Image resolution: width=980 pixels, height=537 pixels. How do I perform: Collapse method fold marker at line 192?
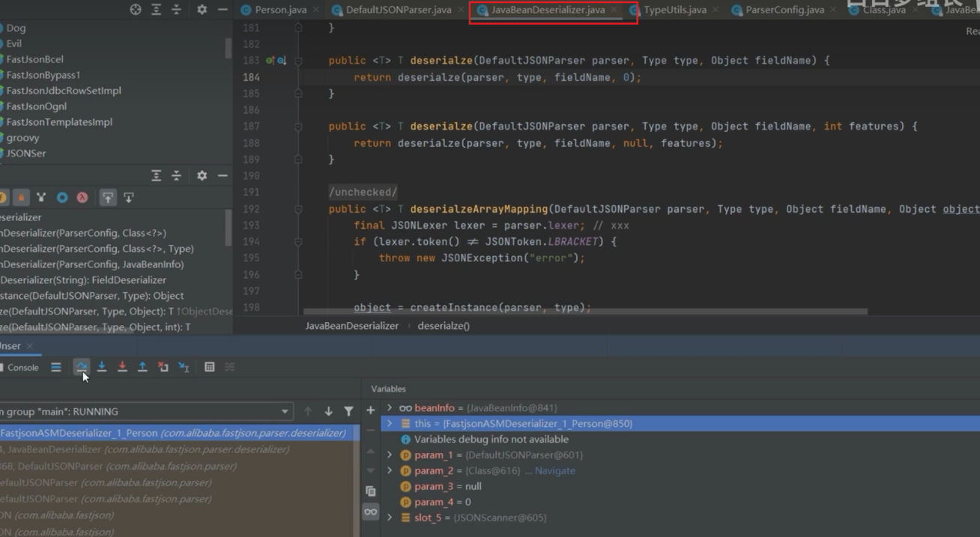click(298, 209)
